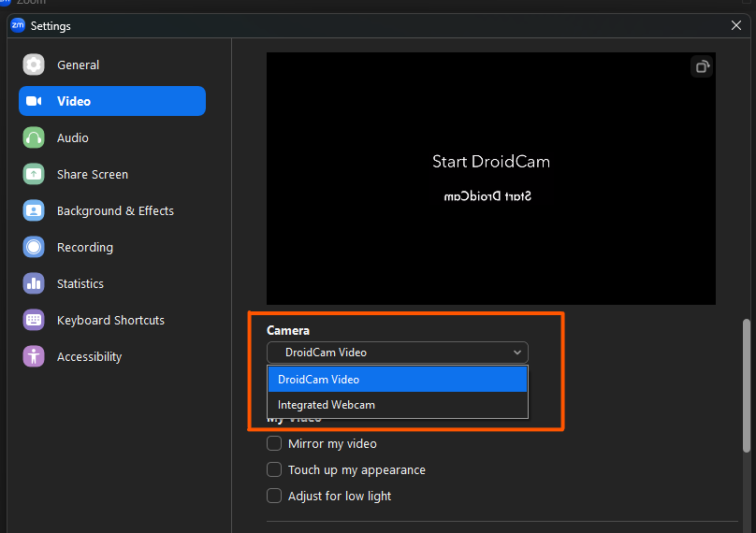This screenshot has width=756, height=533.
Task: Collapse the Camera dropdown chevron
Action: click(516, 353)
